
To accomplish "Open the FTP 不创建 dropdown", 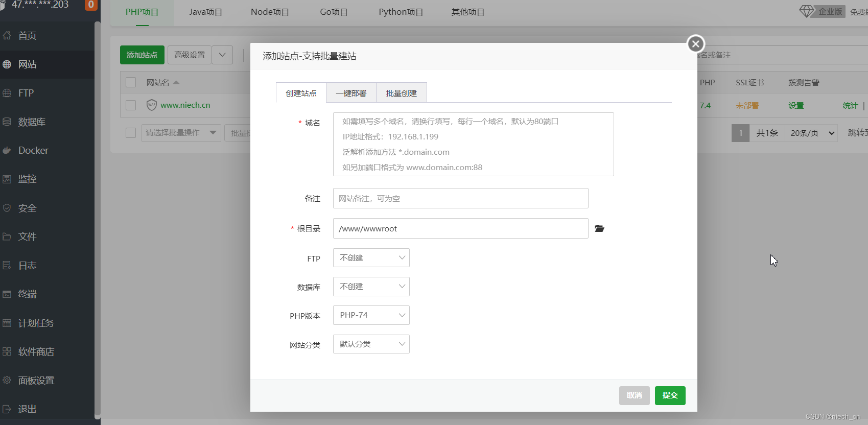I will (371, 258).
